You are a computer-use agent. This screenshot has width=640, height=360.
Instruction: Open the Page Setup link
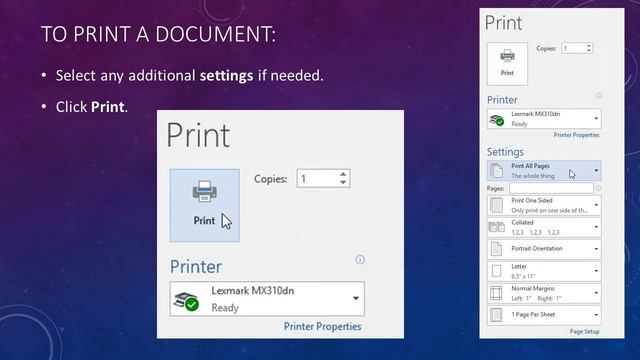point(584,331)
